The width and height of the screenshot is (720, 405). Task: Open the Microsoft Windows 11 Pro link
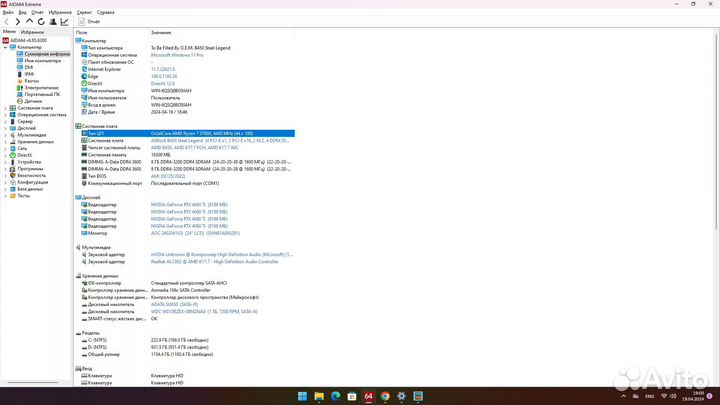(177, 55)
